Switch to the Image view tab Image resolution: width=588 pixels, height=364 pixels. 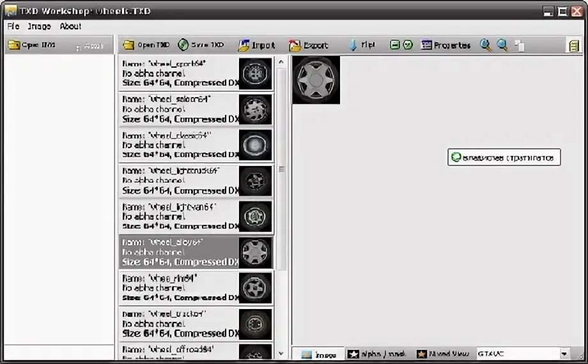click(x=319, y=354)
